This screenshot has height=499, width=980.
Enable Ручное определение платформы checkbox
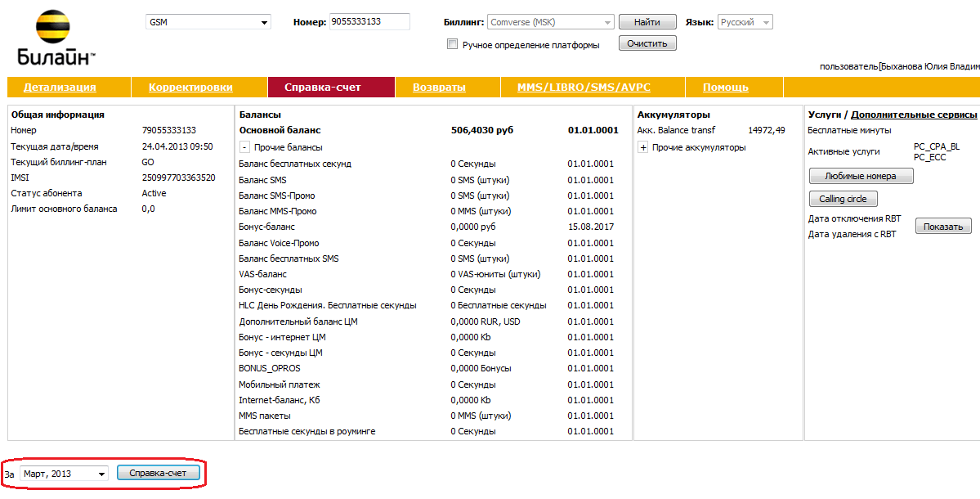pos(453,44)
